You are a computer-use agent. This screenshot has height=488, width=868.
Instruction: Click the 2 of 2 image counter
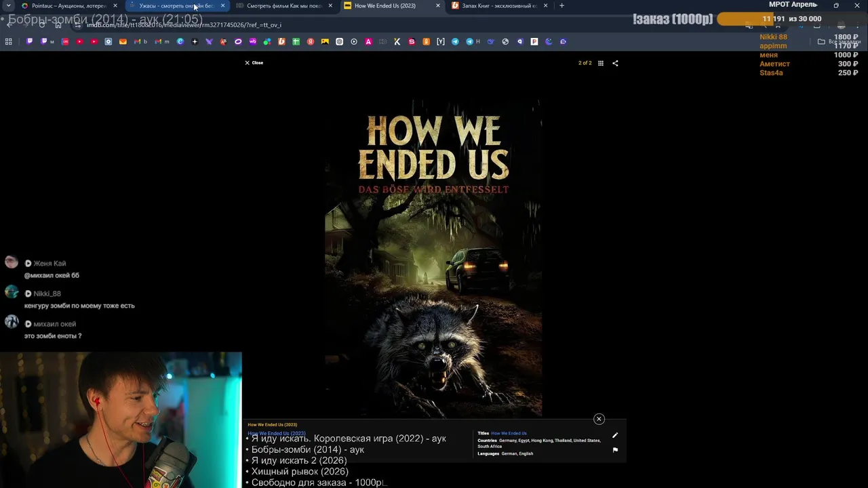(x=585, y=63)
